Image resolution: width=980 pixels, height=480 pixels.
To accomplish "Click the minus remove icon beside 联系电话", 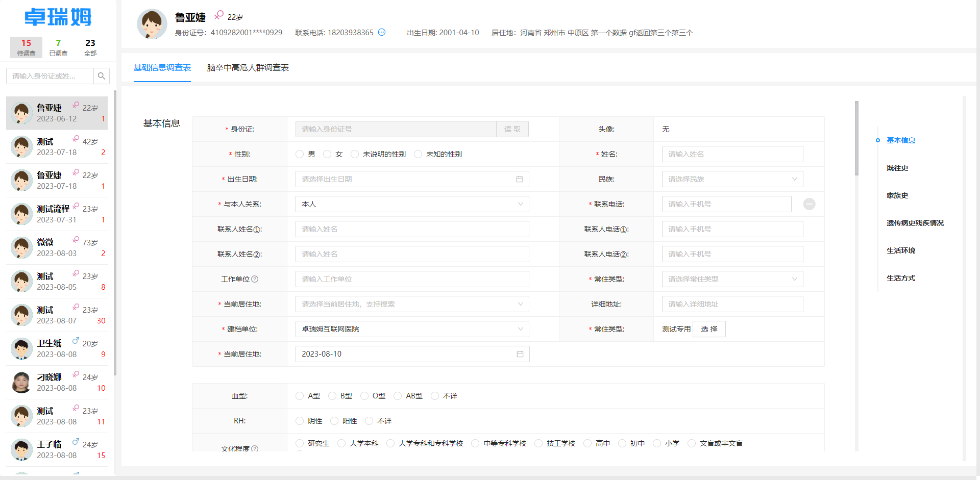I will [810, 204].
